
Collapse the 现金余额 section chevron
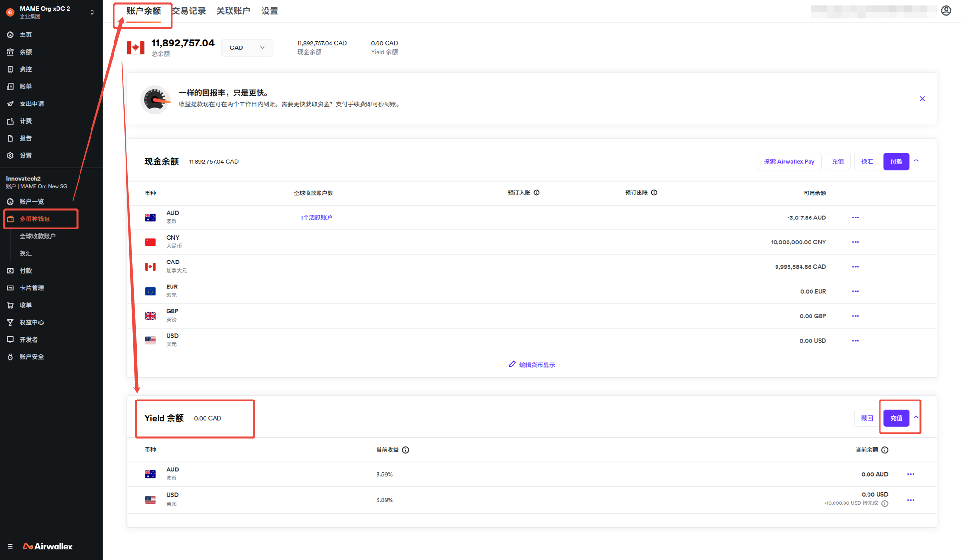916,161
